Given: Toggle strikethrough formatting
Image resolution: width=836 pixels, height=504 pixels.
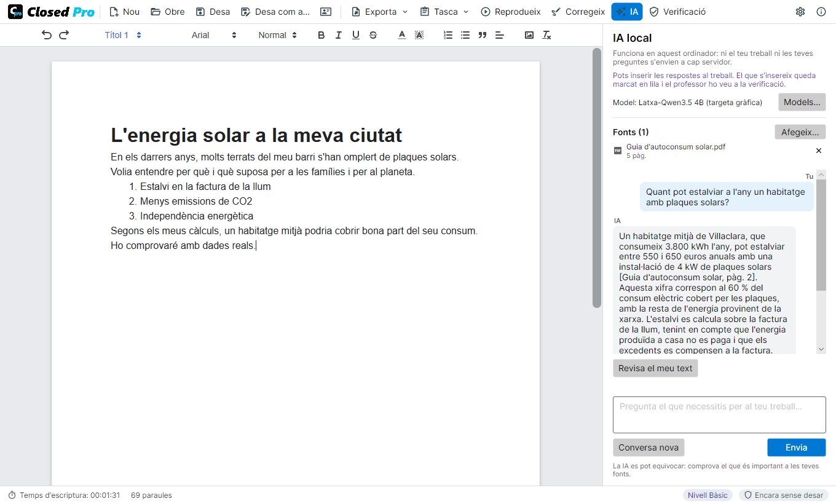Looking at the screenshot, I should click(373, 35).
